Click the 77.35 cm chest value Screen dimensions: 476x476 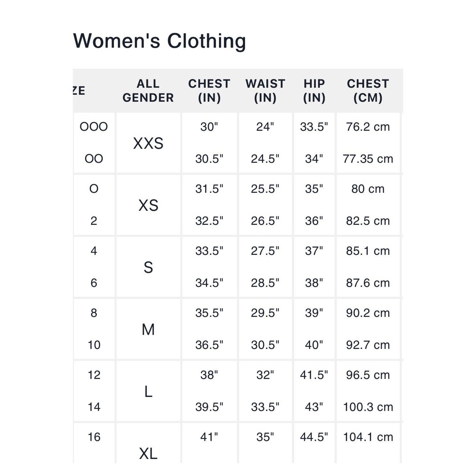pyautogui.click(x=368, y=159)
